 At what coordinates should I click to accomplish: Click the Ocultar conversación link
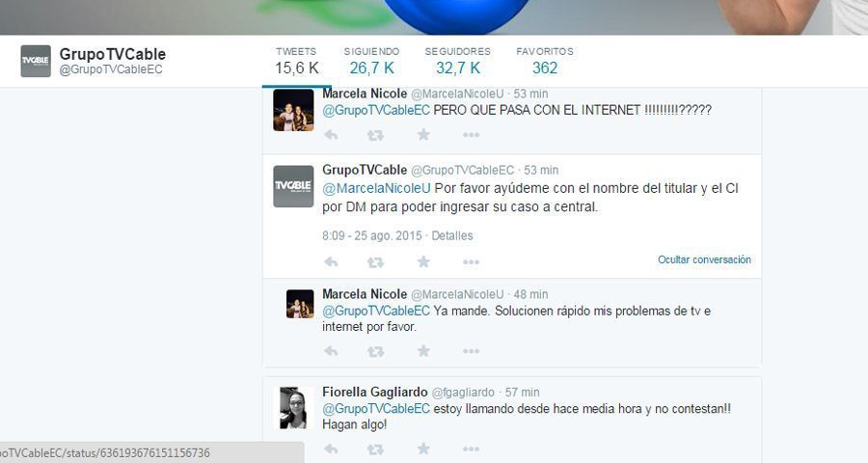click(x=704, y=259)
